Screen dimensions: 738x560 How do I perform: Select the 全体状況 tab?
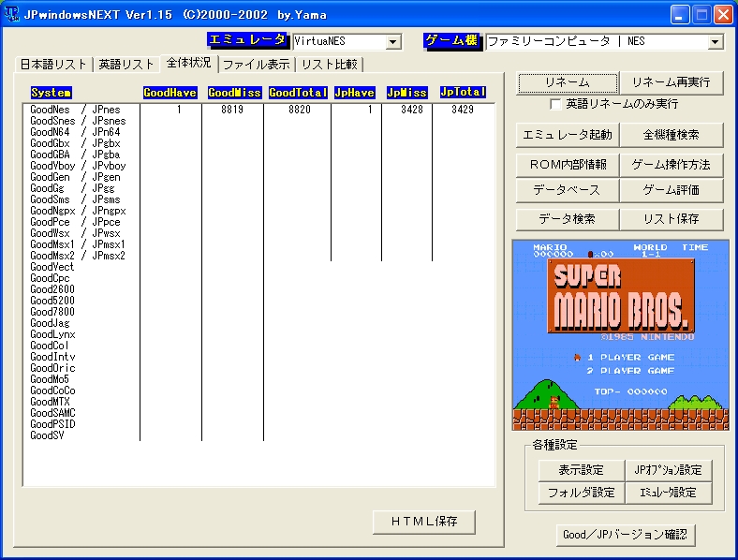click(x=189, y=63)
